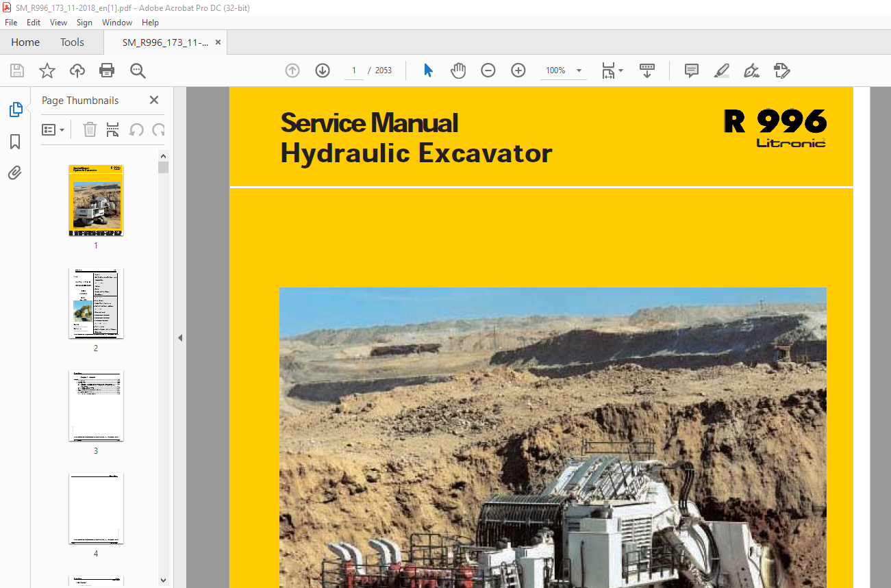Click the Save file icon

(17, 71)
